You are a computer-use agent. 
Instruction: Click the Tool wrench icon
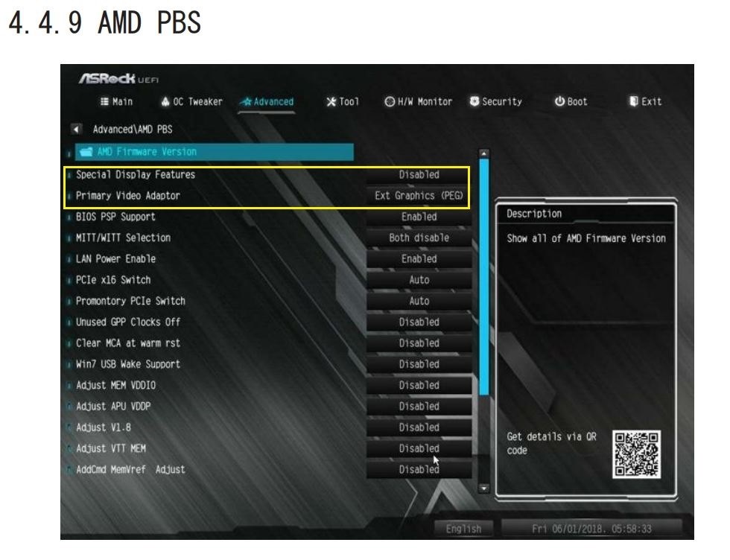pyautogui.click(x=331, y=101)
